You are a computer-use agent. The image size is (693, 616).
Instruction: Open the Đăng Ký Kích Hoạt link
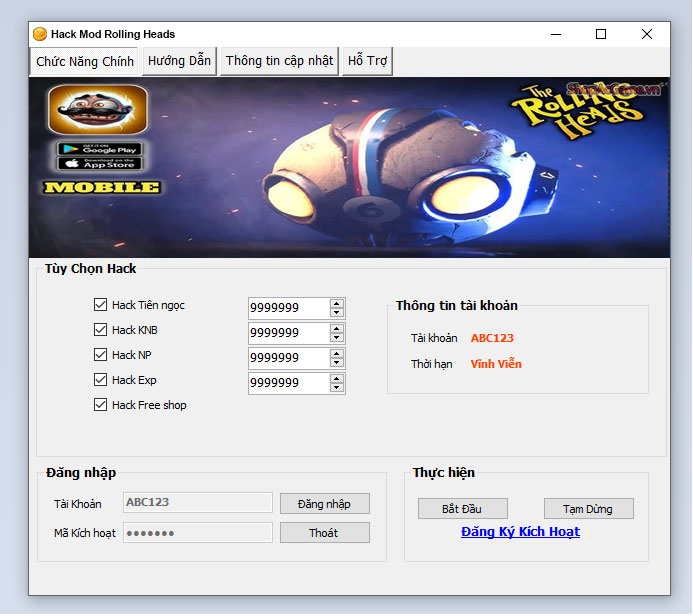click(520, 532)
